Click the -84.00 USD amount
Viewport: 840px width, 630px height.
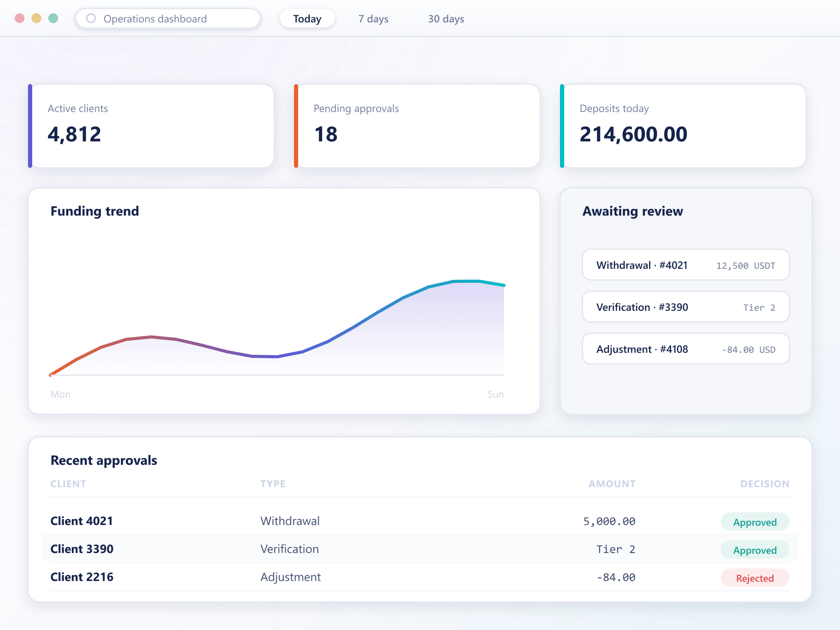click(x=749, y=350)
